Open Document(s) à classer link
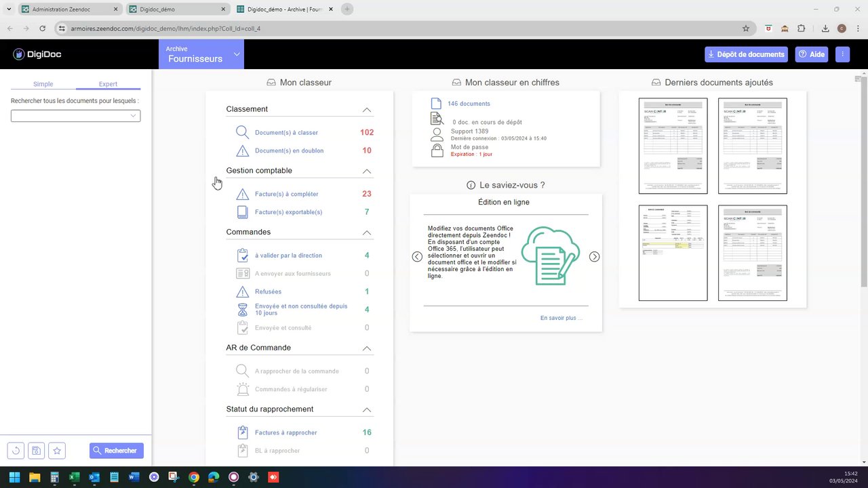The image size is (868, 488). click(x=286, y=133)
